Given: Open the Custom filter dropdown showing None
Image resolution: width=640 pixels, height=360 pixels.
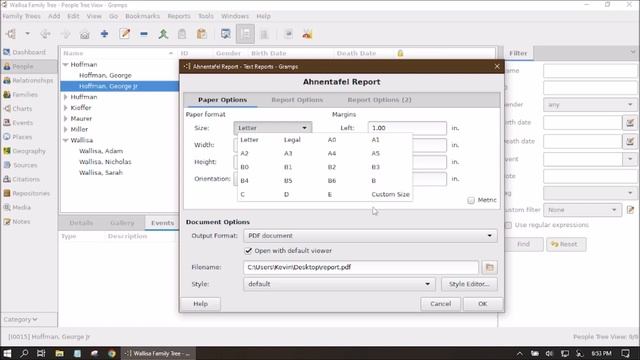Looking at the screenshot, I should tap(582, 210).
